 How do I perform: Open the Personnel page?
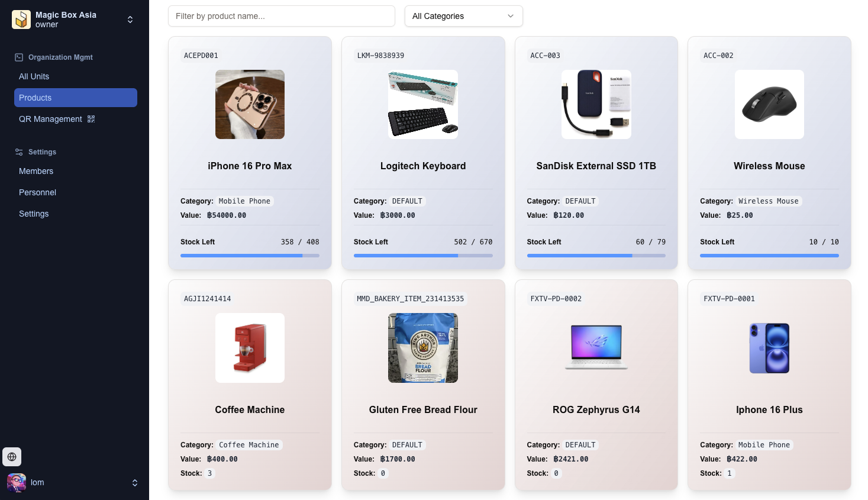[37, 192]
